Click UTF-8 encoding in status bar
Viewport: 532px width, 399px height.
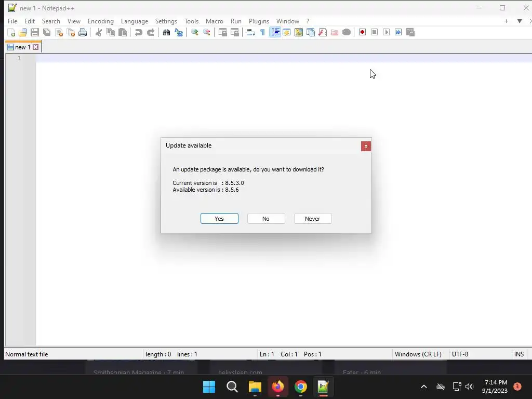[x=460, y=354]
